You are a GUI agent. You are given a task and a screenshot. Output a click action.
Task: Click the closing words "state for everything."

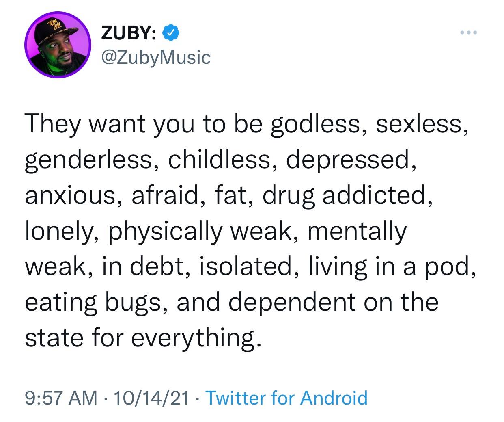(x=142, y=338)
